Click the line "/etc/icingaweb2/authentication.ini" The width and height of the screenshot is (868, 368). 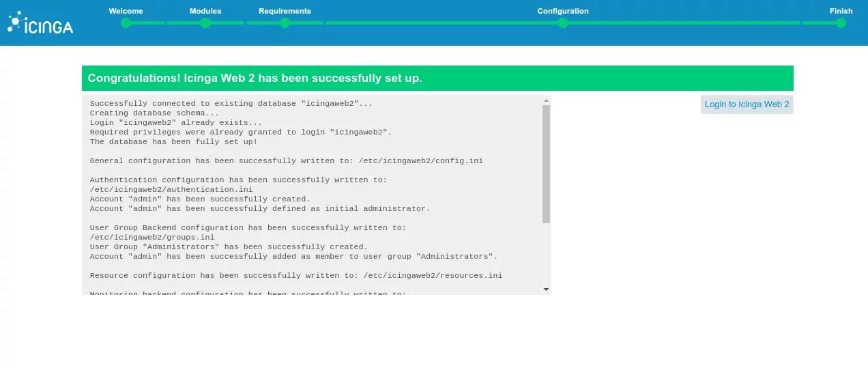click(171, 190)
